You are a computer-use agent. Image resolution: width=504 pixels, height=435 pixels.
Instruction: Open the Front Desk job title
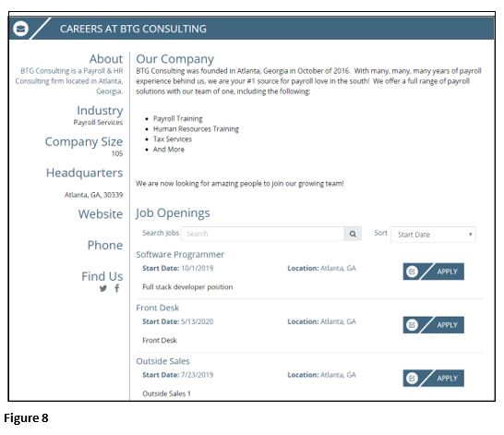[x=158, y=308]
